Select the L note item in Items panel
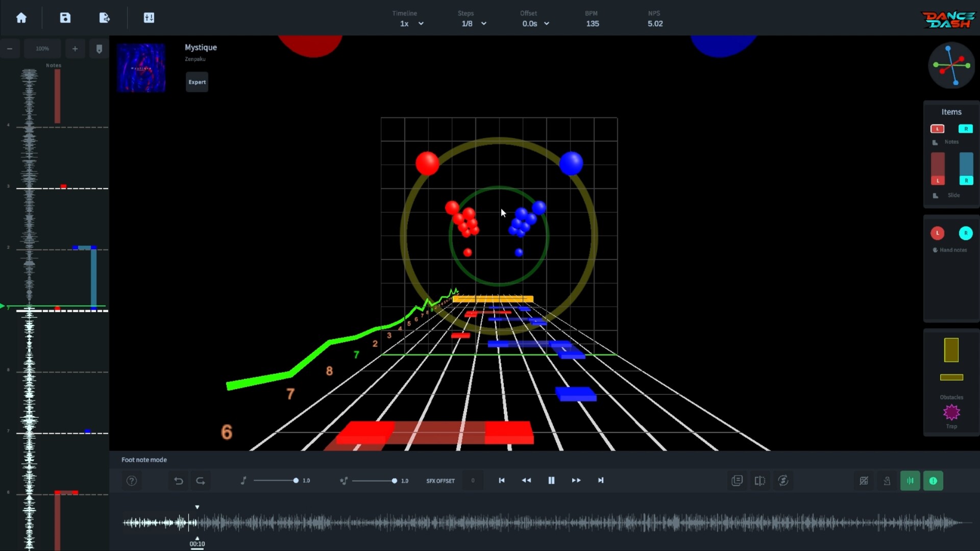Viewport: 980px width, 551px height. (938, 129)
